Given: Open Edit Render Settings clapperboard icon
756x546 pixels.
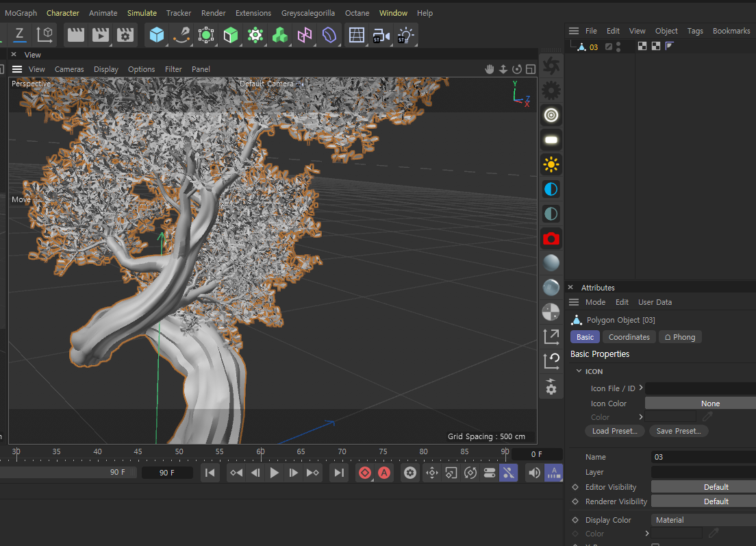Looking at the screenshot, I should click(125, 35).
